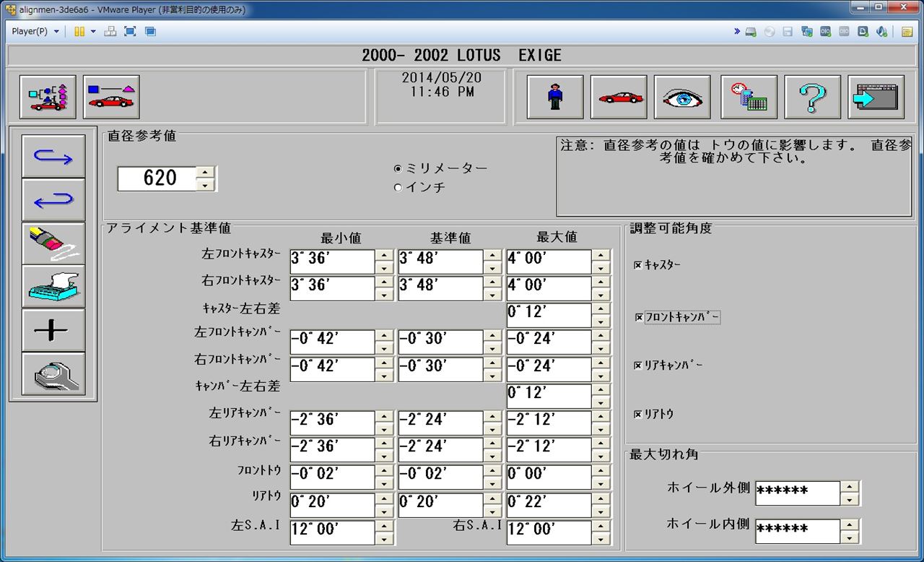Open the clock and calendar icon
This screenshot has height=562, width=924.
[749, 97]
